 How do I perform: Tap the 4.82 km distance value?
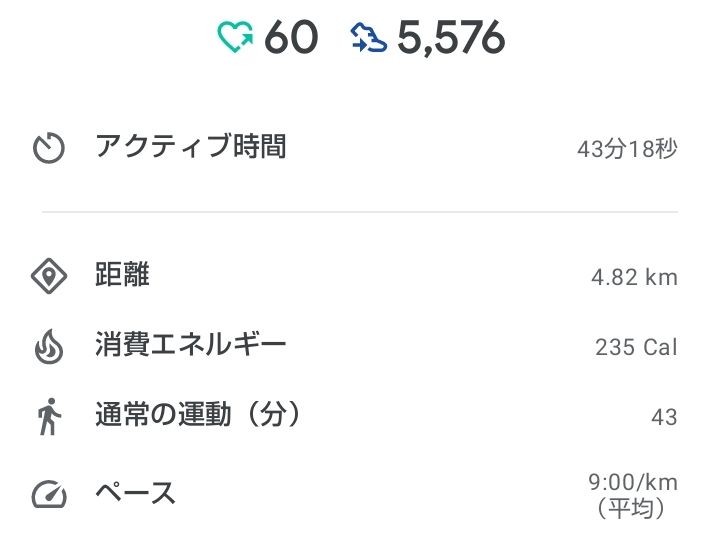click(x=634, y=277)
